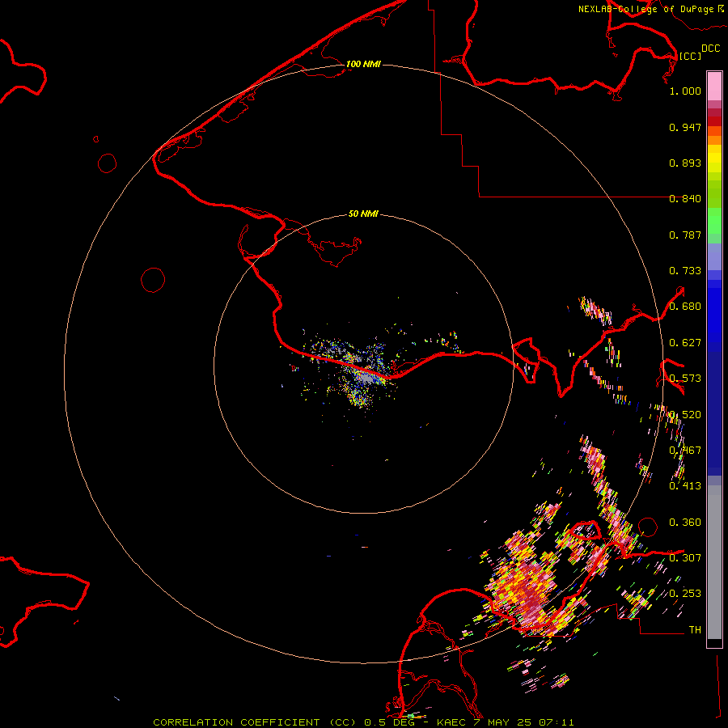Click the KAEC station identifier in caption
The image size is (728, 728).
pos(451,722)
